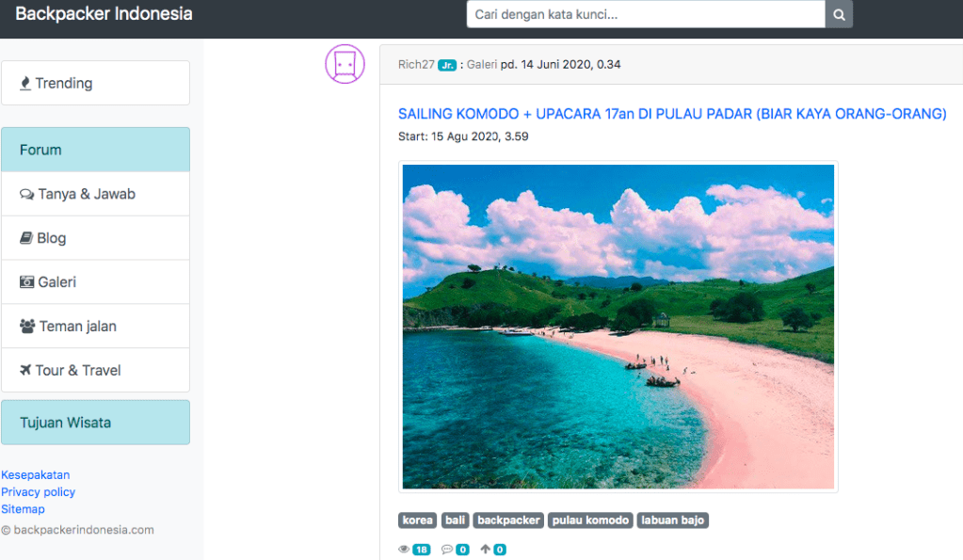The height and width of the screenshot is (560, 963).
Task: Open the Privacy policy link
Action: pyautogui.click(x=38, y=492)
